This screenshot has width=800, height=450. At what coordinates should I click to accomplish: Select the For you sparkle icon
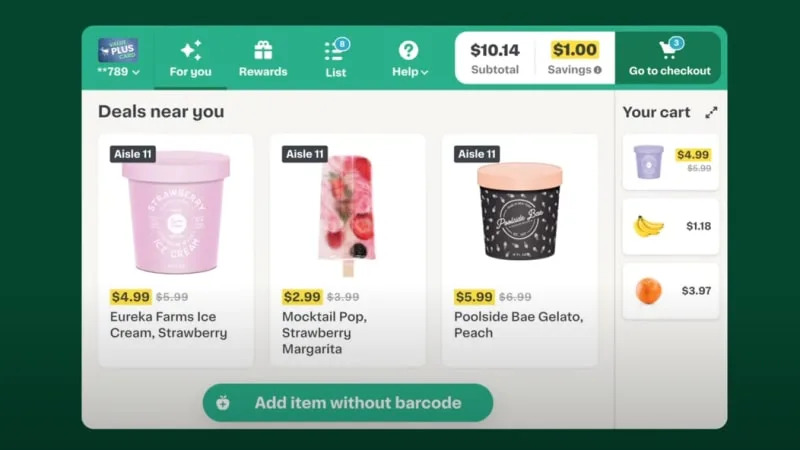(191, 51)
